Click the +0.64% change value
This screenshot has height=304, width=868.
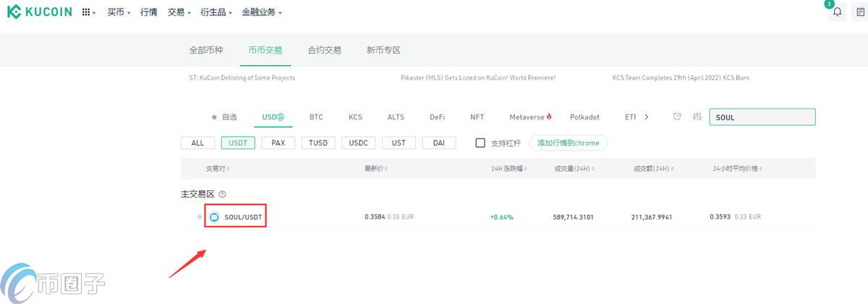(501, 217)
